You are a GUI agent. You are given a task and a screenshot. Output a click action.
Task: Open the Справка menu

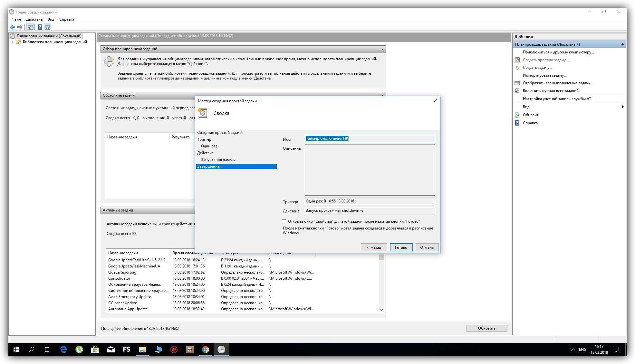pos(66,19)
